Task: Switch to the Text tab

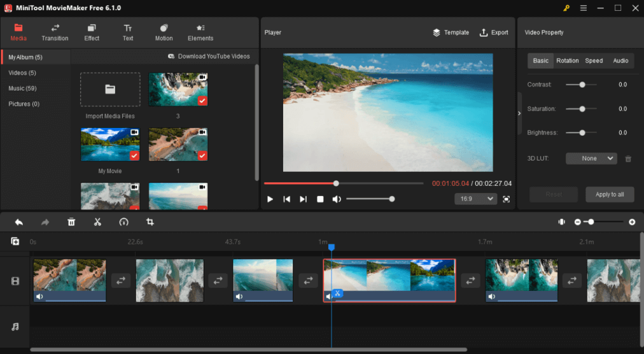Action: (128, 32)
